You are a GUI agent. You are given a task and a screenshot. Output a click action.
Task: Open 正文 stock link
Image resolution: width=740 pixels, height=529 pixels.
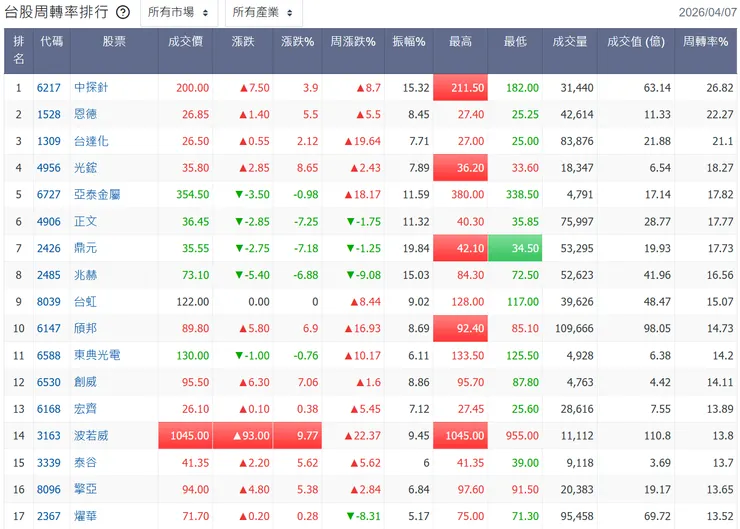click(x=85, y=221)
